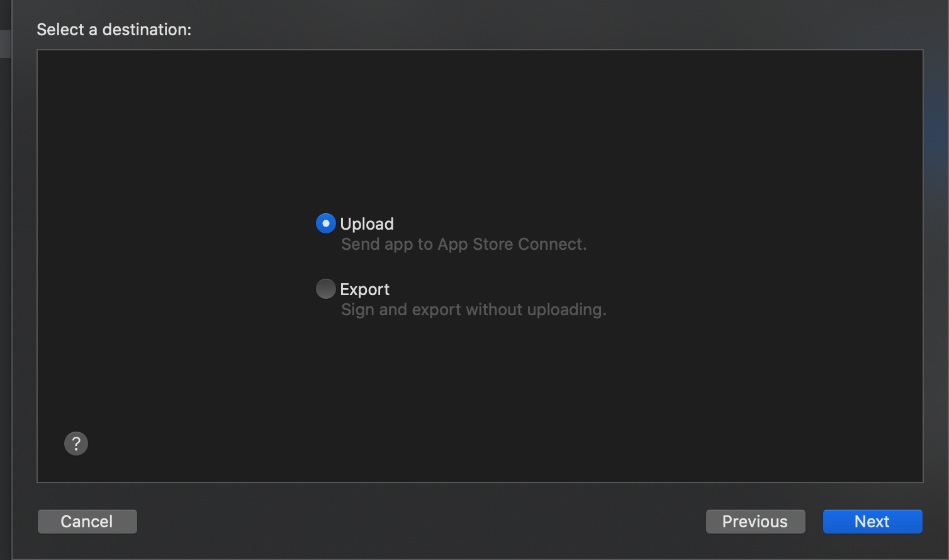Click the "Upload" option label text
This screenshot has width=949, height=560.
pyautogui.click(x=367, y=224)
